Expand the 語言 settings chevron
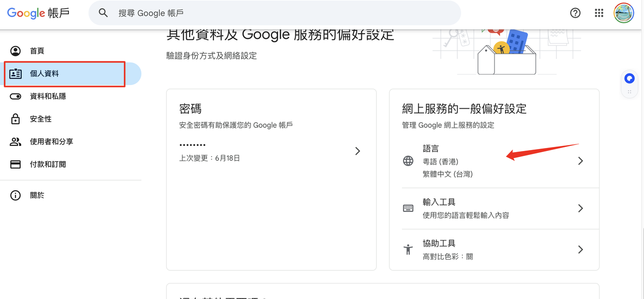 click(580, 161)
